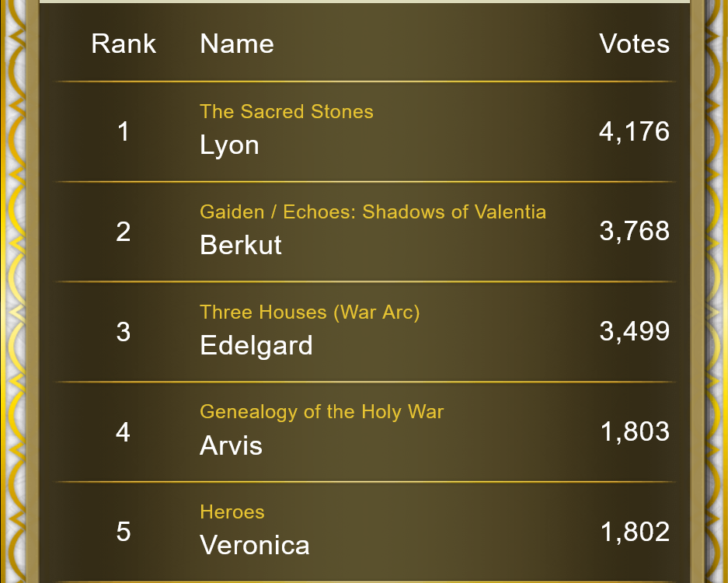The width and height of the screenshot is (728, 583).
Task: Click the 4,176 vote count
Action: click(x=634, y=131)
